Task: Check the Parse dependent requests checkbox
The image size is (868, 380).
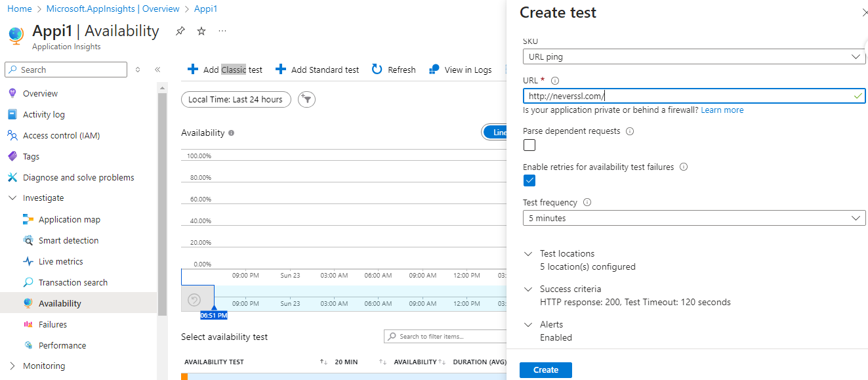Action: coord(529,145)
